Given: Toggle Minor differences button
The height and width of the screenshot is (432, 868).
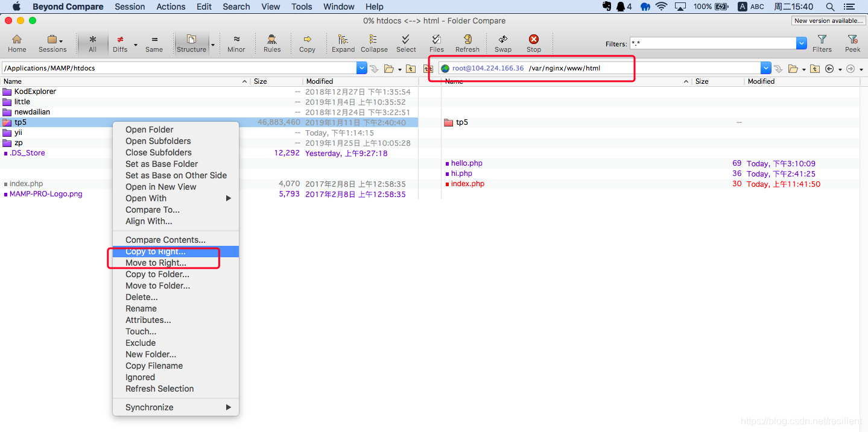Looking at the screenshot, I should (x=236, y=43).
